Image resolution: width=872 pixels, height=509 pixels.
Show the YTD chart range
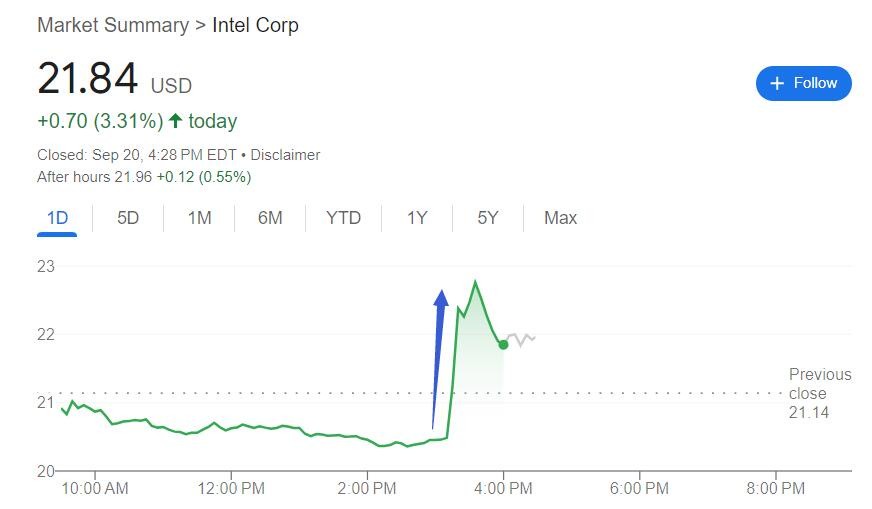pyautogui.click(x=343, y=218)
